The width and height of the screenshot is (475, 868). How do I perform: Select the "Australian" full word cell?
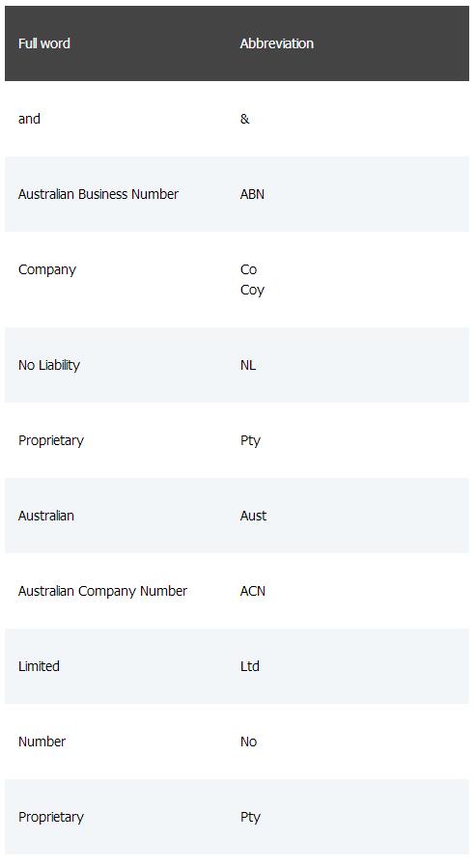point(46,516)
